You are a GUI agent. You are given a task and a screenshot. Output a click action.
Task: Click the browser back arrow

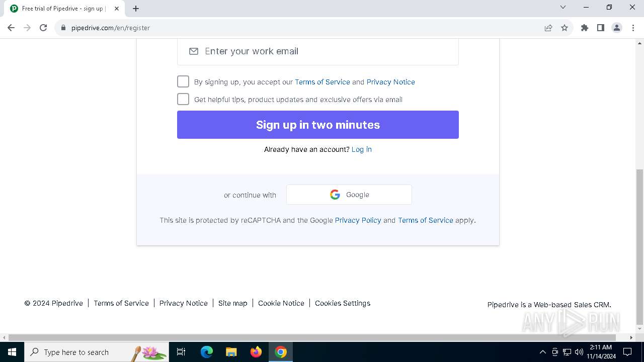tap(11, 28)
